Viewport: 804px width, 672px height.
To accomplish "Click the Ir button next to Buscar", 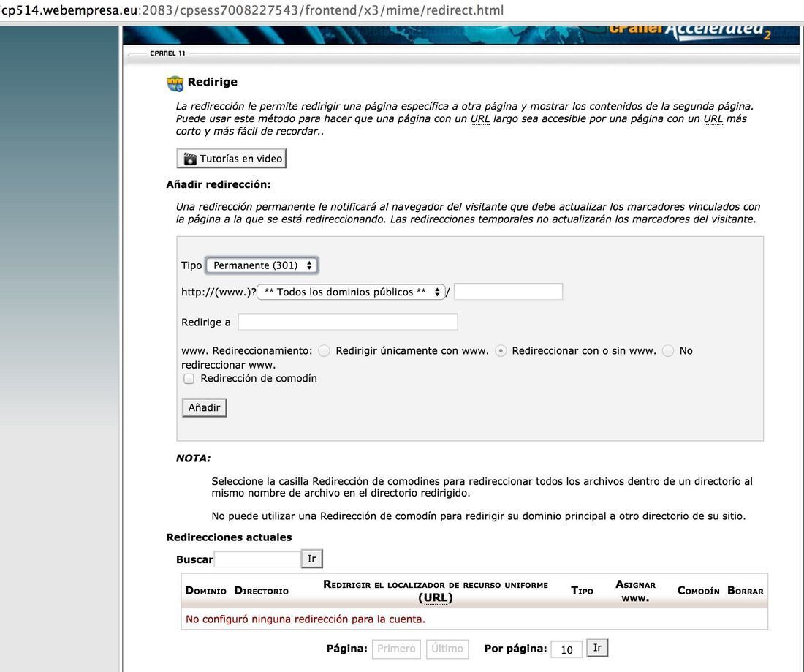I will (312, 559).
